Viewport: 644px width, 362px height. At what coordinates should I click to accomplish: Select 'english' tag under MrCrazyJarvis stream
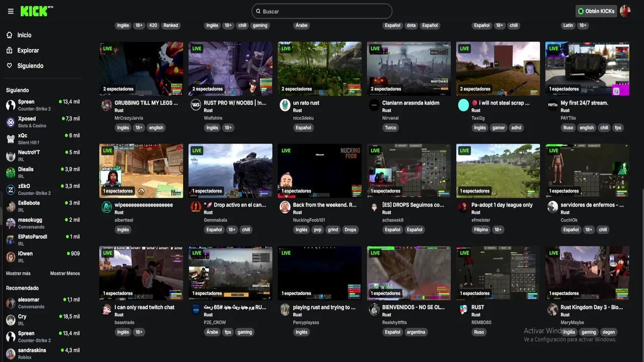(156, 128)
